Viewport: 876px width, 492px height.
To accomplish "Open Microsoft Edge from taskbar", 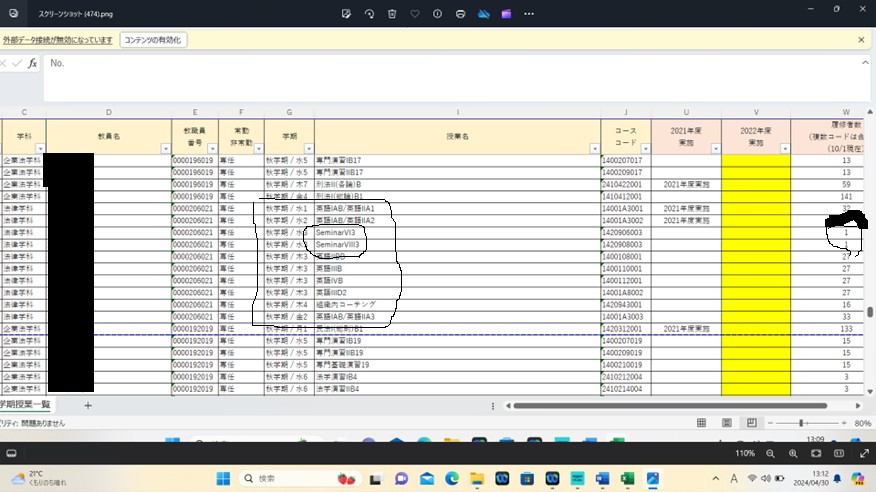I will tap(452, 479).
